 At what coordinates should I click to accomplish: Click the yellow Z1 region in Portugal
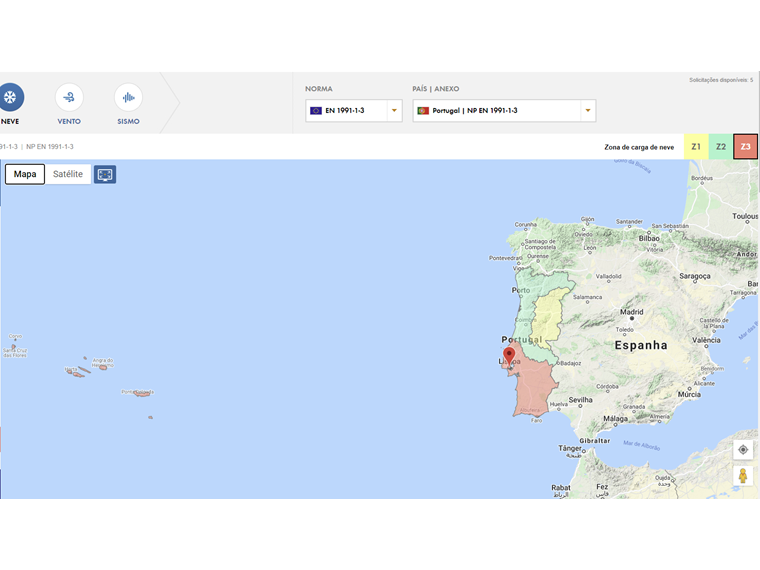tap(548, 317)
